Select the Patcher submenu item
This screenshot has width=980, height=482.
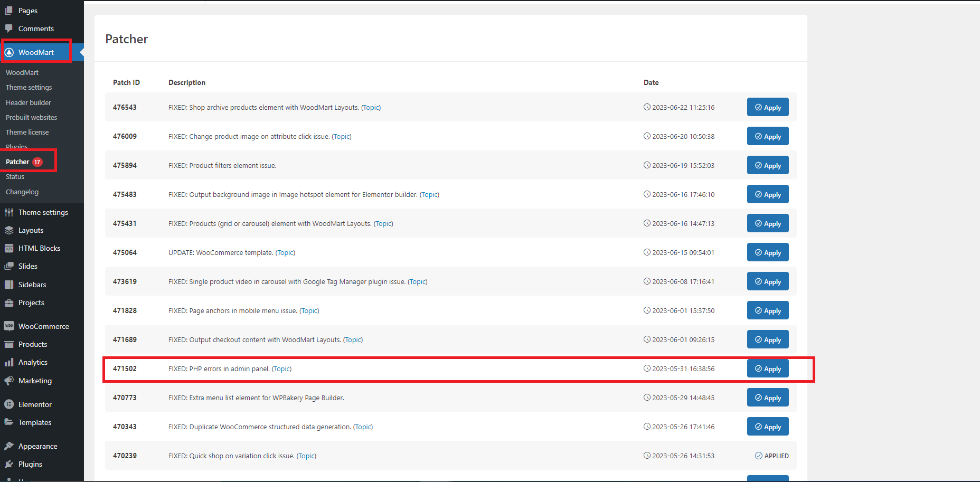[17, 162]
